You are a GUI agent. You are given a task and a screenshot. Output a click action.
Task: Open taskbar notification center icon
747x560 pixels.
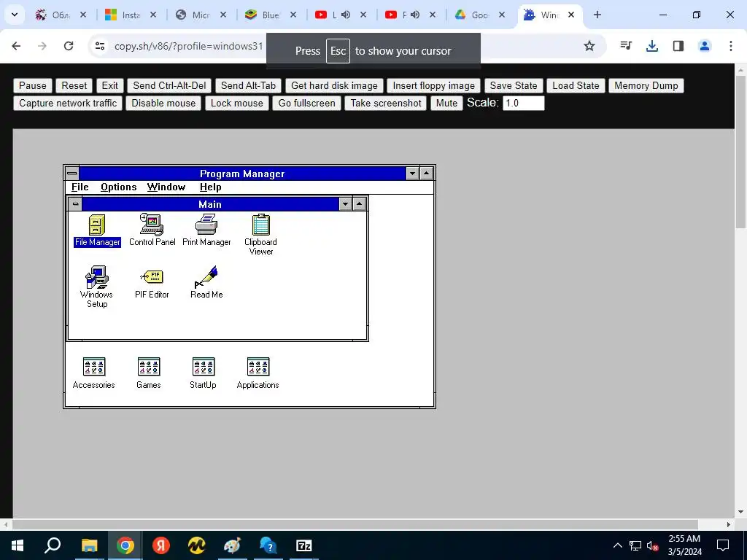(x=723, y=545)
